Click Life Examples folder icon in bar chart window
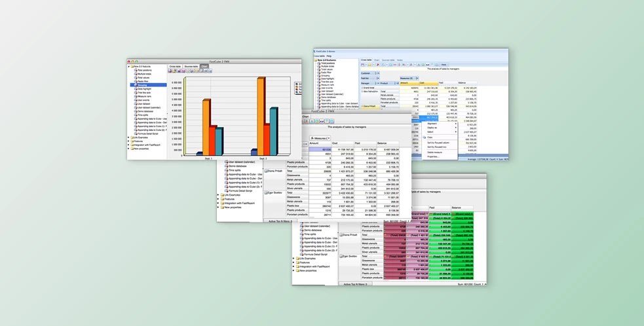Image resolution: width=644 pixels, height=326 pixels. click(x=132, y=137)
